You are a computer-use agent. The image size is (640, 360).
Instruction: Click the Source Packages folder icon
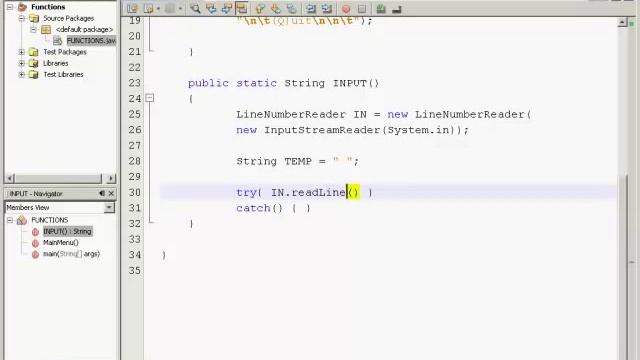click(34, 18)
